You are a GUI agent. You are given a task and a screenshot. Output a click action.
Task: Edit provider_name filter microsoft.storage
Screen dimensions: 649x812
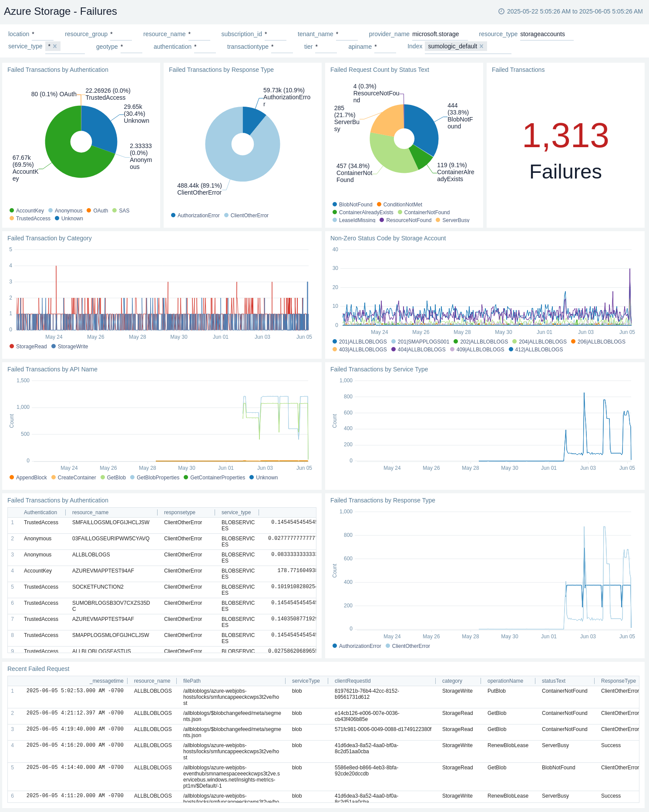point(440,34)
